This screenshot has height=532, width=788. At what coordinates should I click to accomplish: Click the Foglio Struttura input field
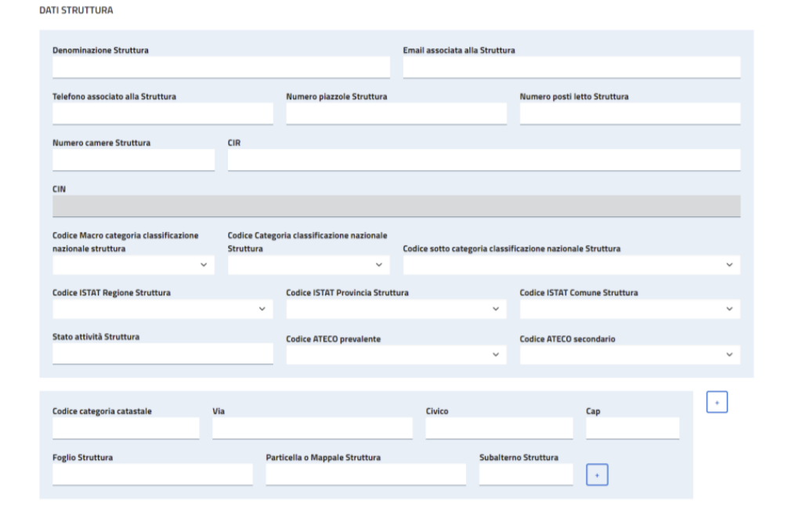pos(152,475)
